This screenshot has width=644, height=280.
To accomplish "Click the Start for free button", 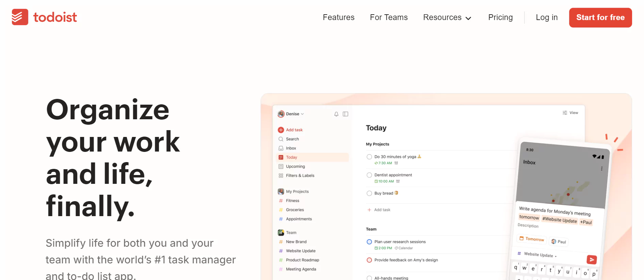I will coord(600,18).
